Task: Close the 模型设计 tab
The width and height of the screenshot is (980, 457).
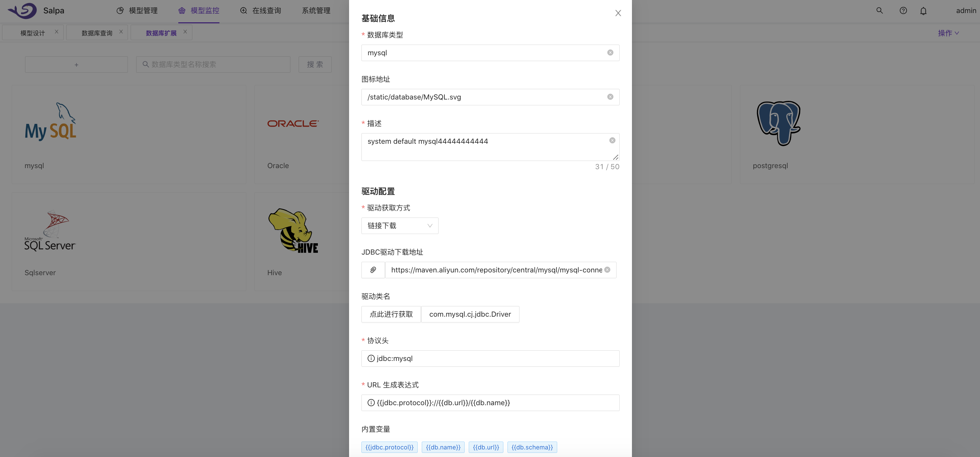Action: (x=56, y=32)
